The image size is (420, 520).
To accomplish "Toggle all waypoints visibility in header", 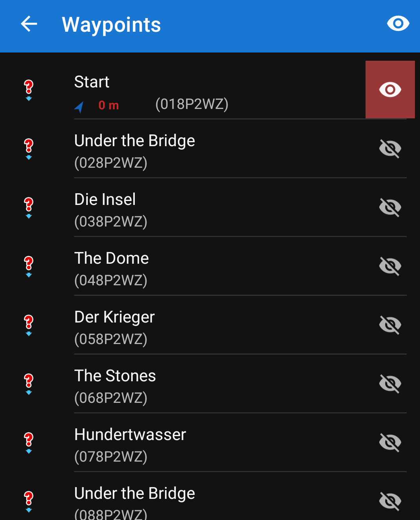I will tap(398, 24).
